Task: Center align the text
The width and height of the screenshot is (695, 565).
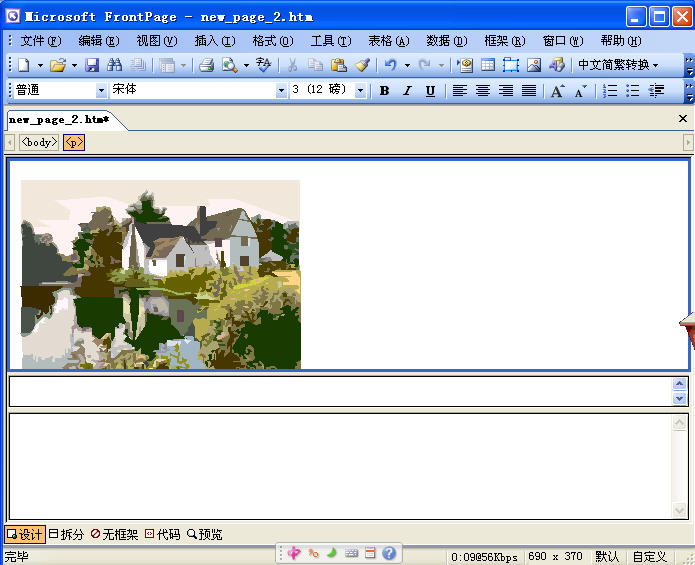Action: pos(483,90)
